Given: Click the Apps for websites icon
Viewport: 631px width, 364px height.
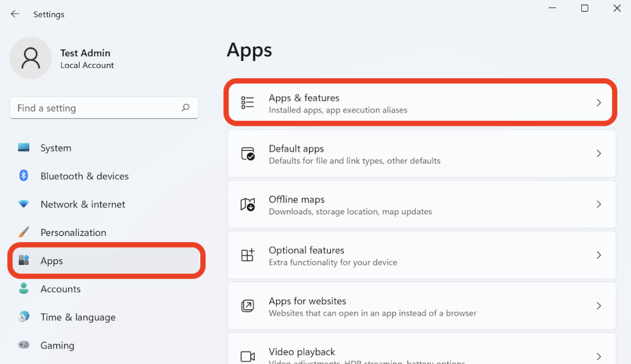Looking at the screenshot, I should 248,306.
